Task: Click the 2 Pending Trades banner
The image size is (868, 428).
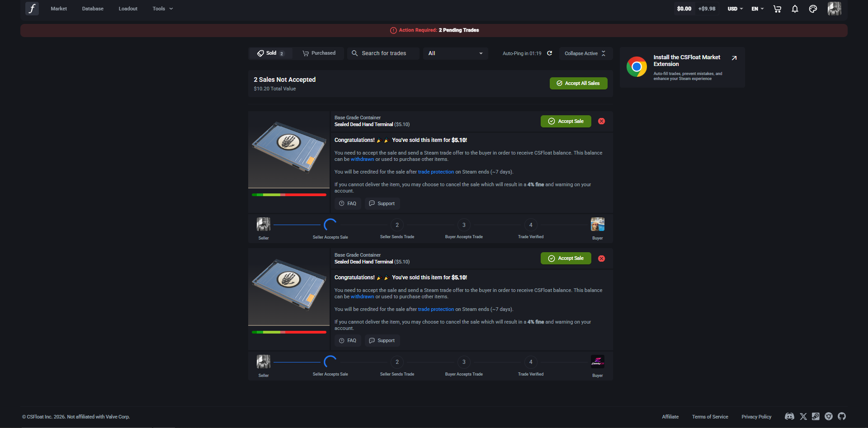Action: (434, 30)
